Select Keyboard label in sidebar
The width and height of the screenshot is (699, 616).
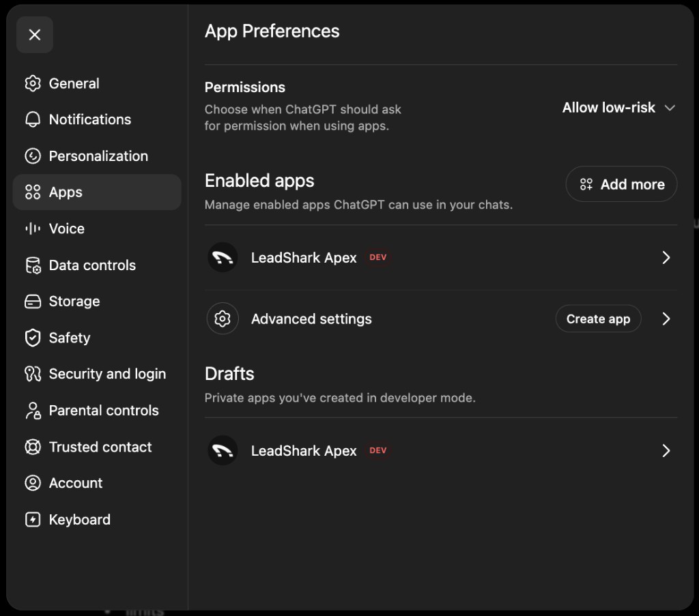point(80,520)
